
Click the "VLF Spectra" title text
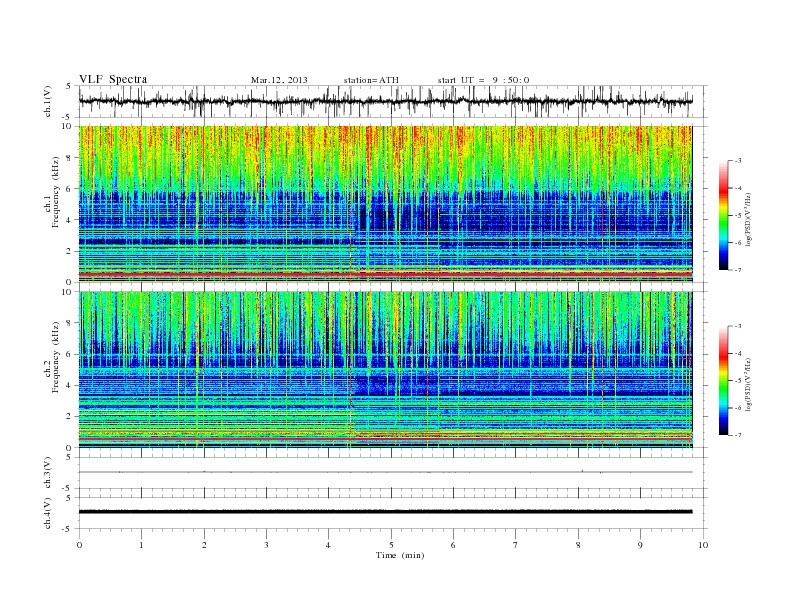(x=113, y=79)
